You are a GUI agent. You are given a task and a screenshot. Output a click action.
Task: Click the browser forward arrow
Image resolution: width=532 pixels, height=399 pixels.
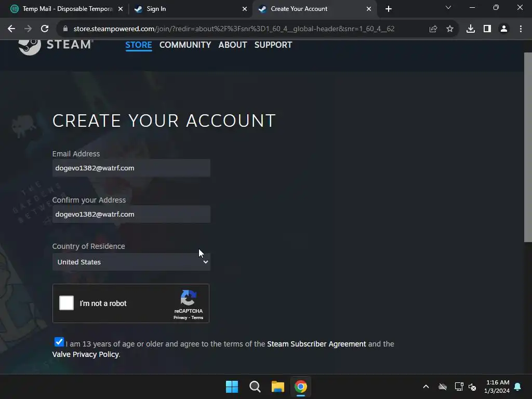click(x=28, y=29)
